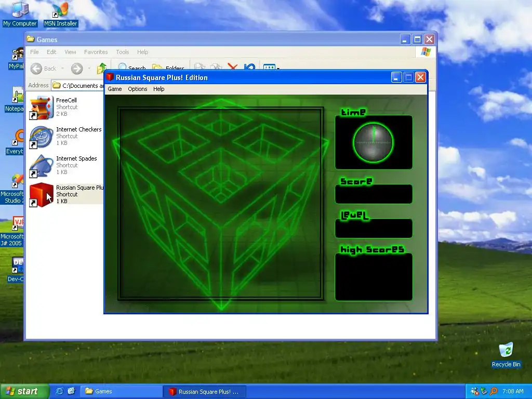Click the Copy To icon in toolbar

pyautogui.click(x=216, y=66)
